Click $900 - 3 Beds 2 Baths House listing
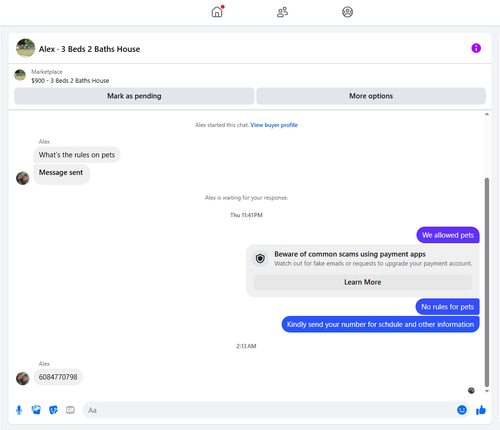The height and width of the screenshot is (430, 500). [x=70, y=81]
